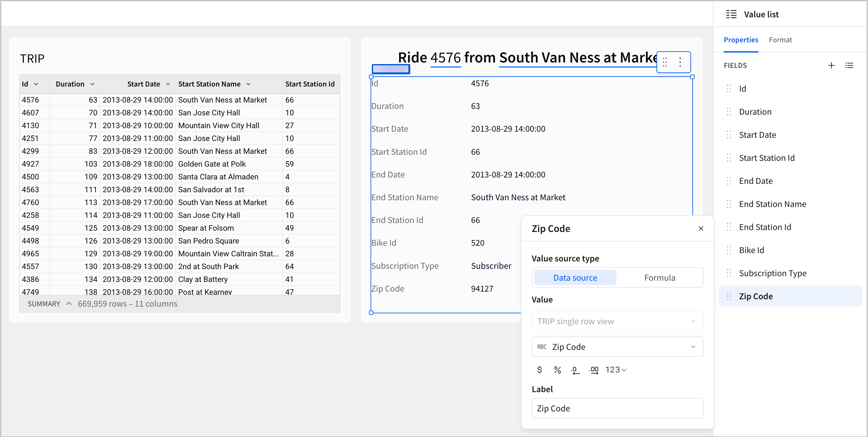Expand the TRIP single row view selector
Image resolution: width=868 pixels, height=437 pixels.
(x=617, y=321)
